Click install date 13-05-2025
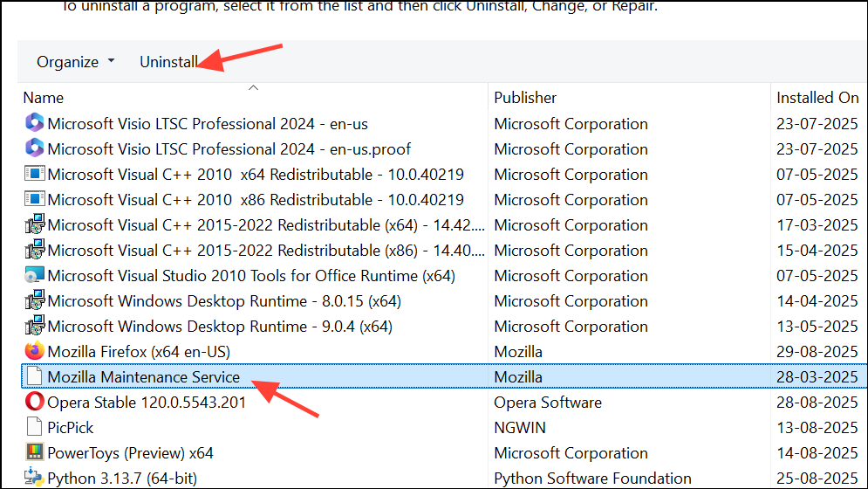868x489 pixels. click(817, 327)
